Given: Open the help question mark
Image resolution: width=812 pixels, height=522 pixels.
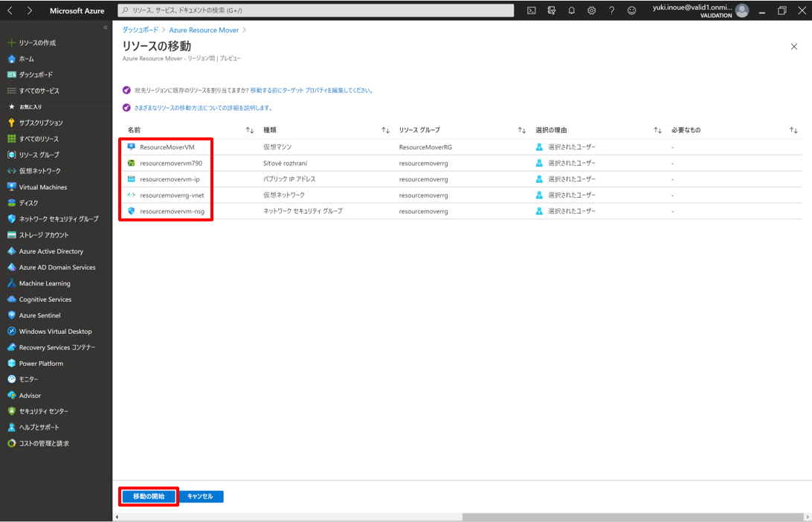Looking at the screenshot, I should [x=611, y=10].
